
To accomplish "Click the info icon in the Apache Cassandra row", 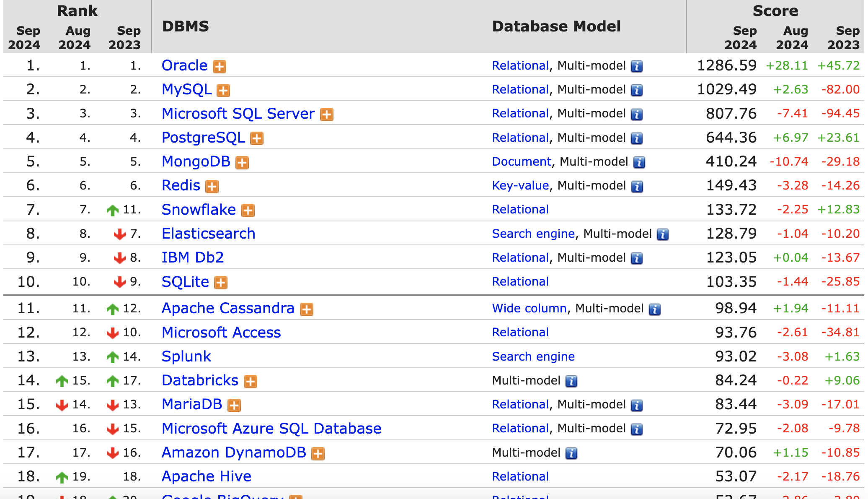I will [655, 309].
